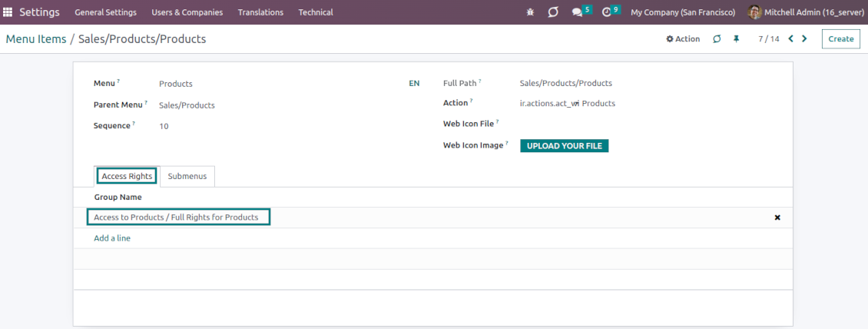Remove the Access to Products group row

(777, 218)
